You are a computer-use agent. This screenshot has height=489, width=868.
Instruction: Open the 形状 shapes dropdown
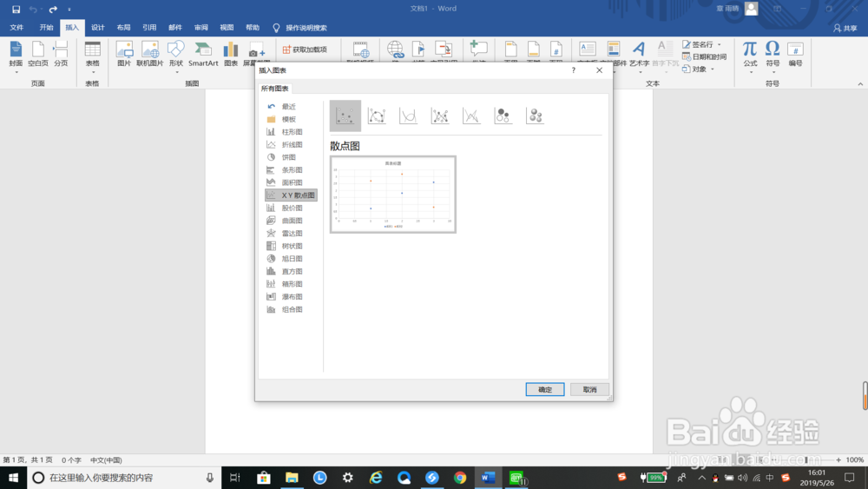[x=176, y=57]
